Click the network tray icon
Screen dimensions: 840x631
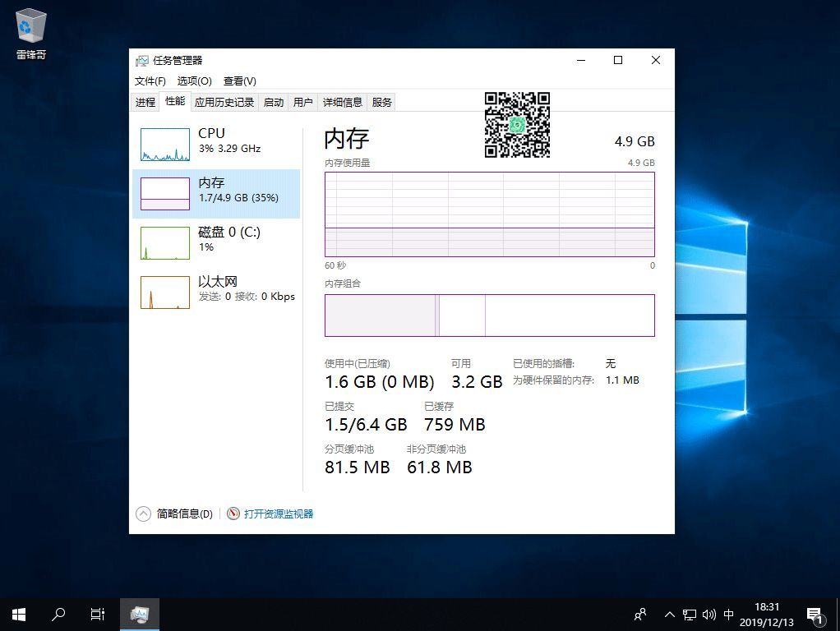click(690, 615)
